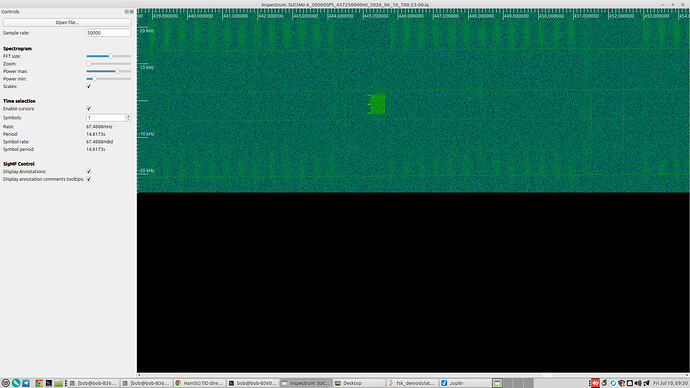Click the network tray icon
The image size is (690, 388).
point(646,383)
